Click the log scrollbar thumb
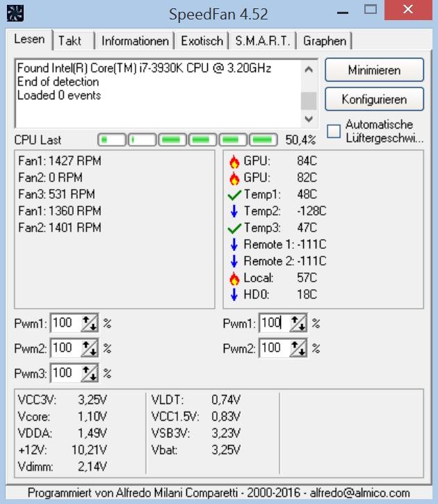Screen dimensions: 438x504 309,101
